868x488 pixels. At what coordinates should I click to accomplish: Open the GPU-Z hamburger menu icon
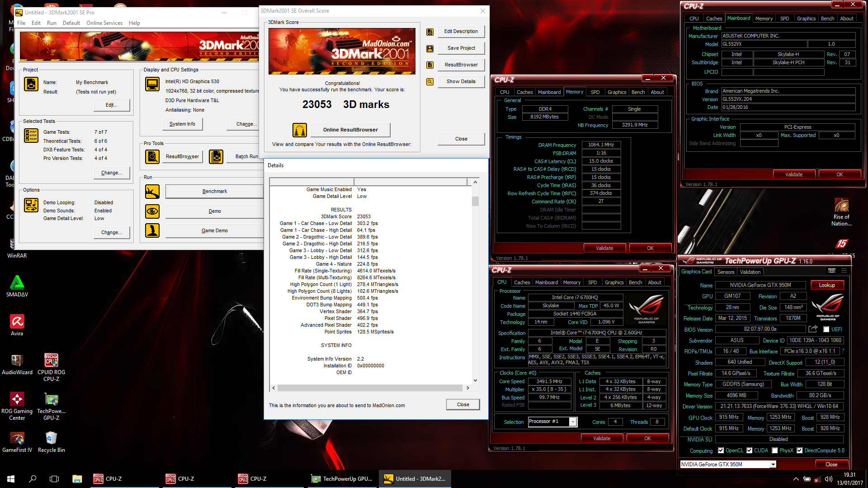point(844,271)
